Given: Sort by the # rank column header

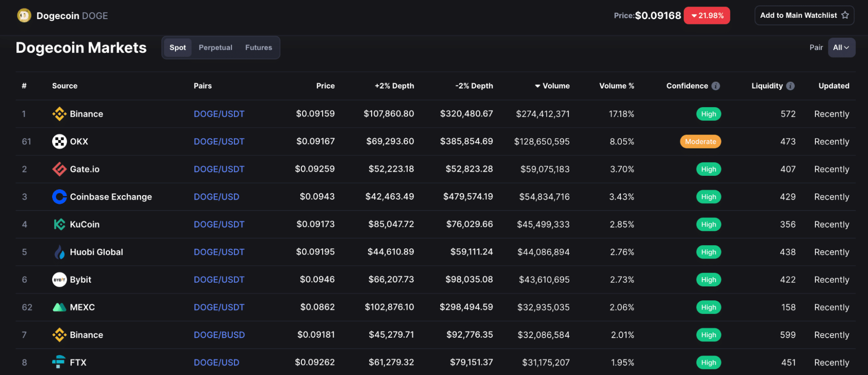Looking at the screenshot, I should click(24, 86).
